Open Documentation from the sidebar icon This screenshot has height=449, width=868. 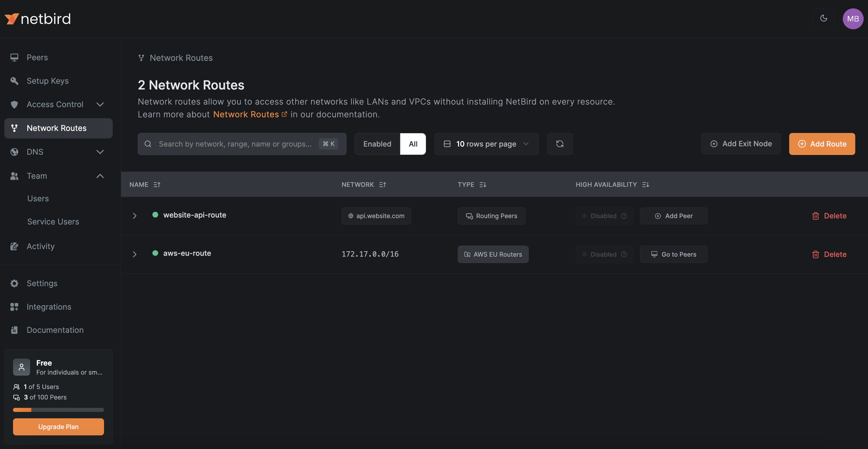(x=14, y=330)
